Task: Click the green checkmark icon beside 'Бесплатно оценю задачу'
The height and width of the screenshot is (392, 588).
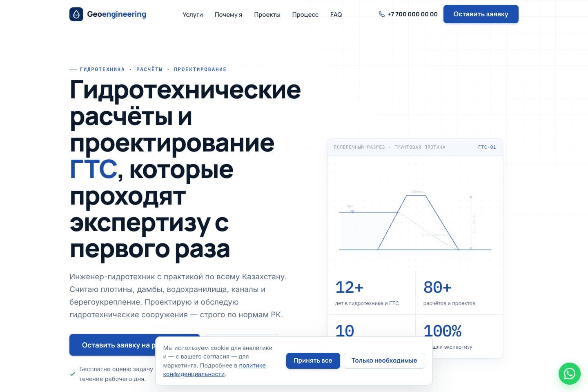Action: tap(73, 374)
